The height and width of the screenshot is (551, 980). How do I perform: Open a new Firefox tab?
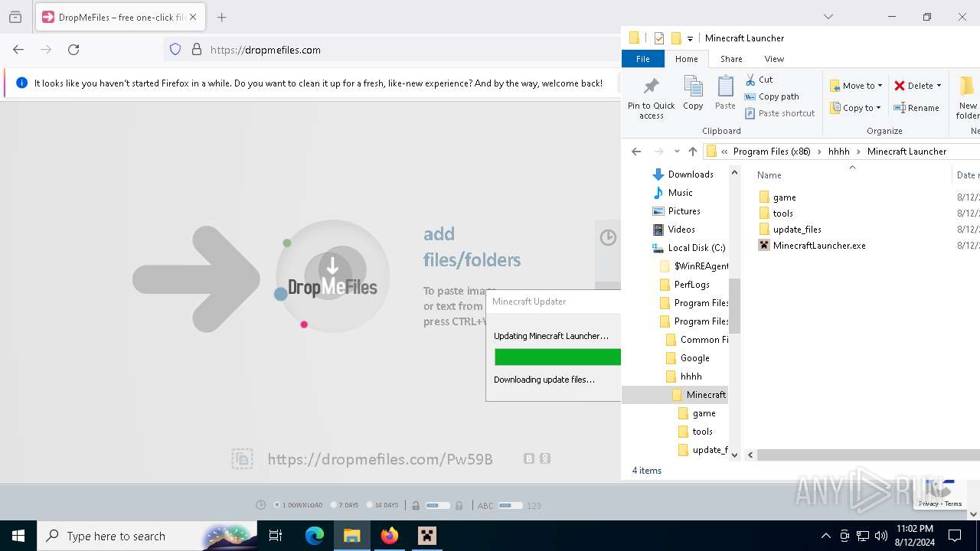(221, 17)
